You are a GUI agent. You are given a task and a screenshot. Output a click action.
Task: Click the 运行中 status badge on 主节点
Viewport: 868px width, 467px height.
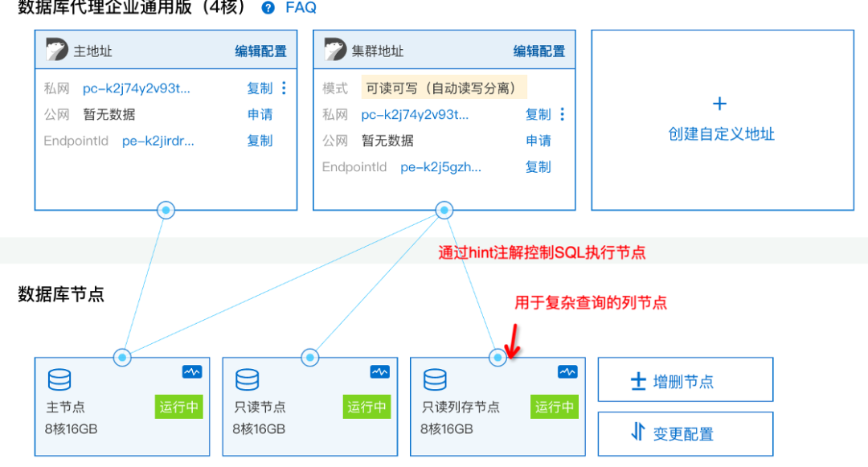click(178, 407)
